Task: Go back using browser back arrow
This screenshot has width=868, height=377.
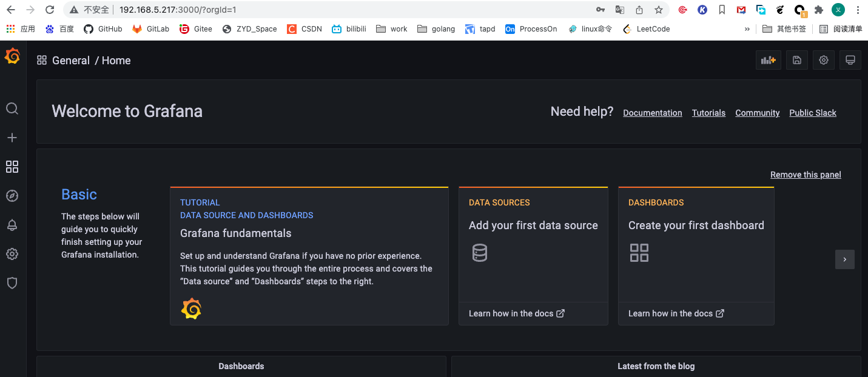Action: 11,10
